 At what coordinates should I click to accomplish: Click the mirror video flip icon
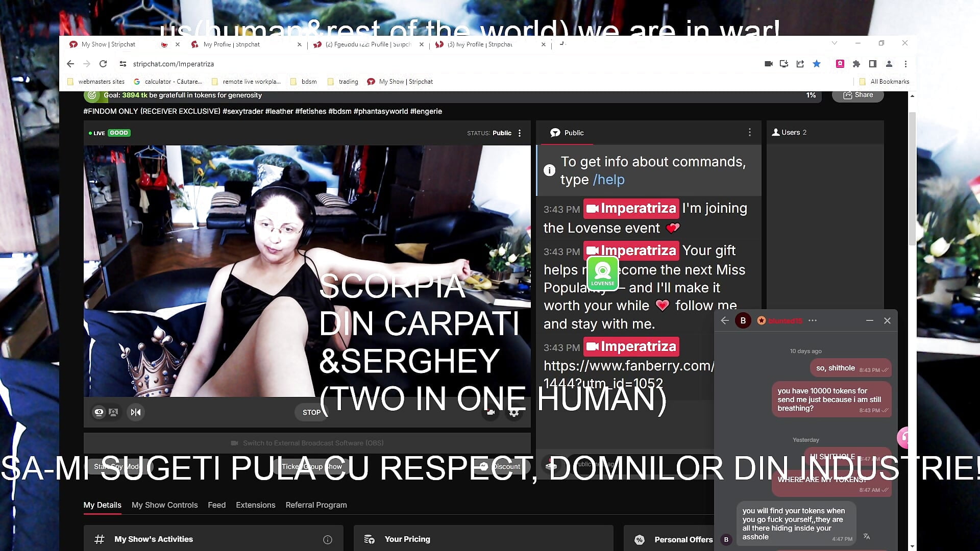click(x=136, y=412)
